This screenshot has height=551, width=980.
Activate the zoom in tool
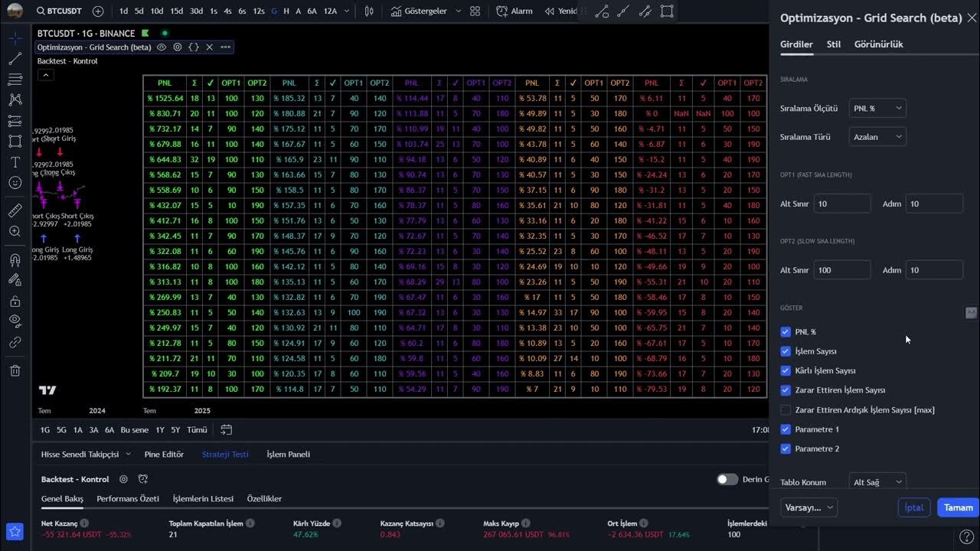click(15, 231)
